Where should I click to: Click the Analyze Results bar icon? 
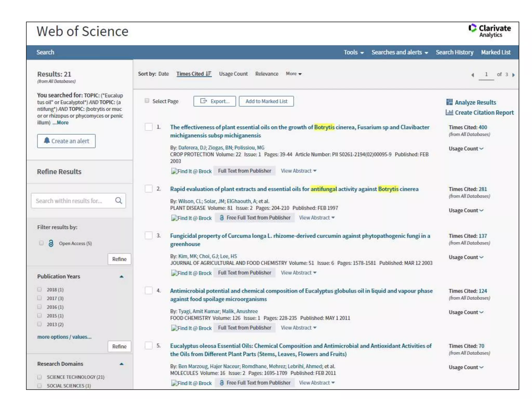(449, 102)
